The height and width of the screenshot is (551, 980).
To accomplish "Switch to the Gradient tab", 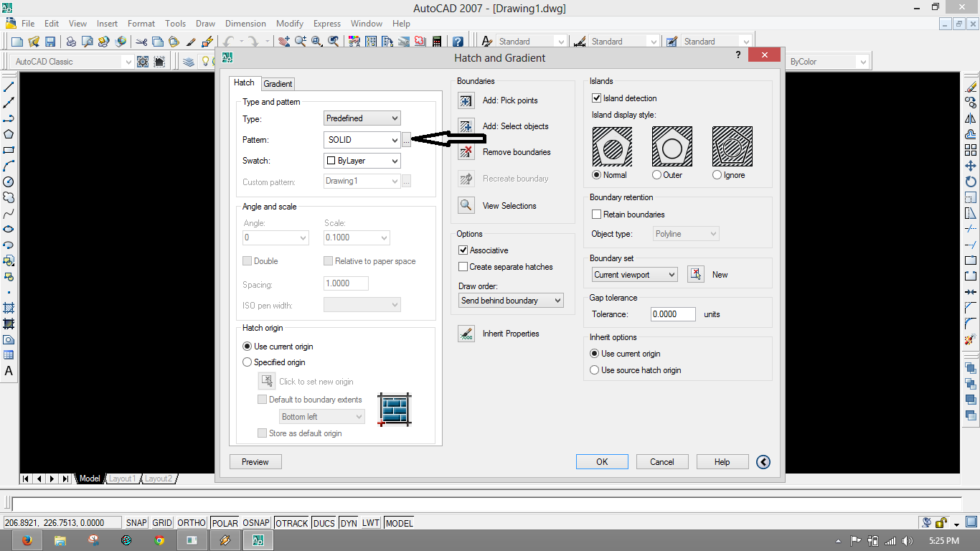I will (x=278, y=83).
